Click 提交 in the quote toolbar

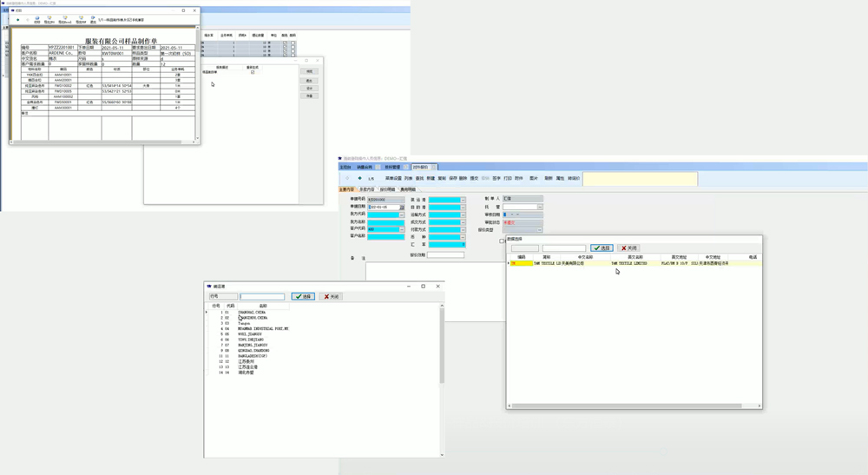click(x=474, y=178)
